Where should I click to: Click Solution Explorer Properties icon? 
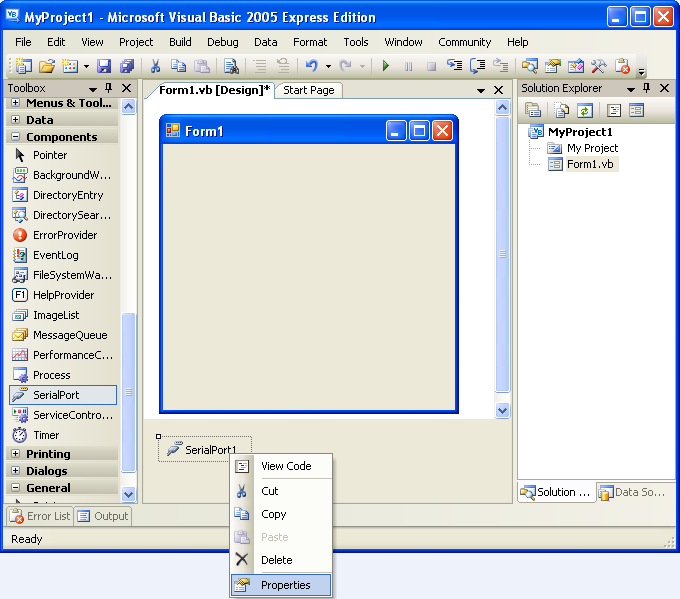[533, 110]
